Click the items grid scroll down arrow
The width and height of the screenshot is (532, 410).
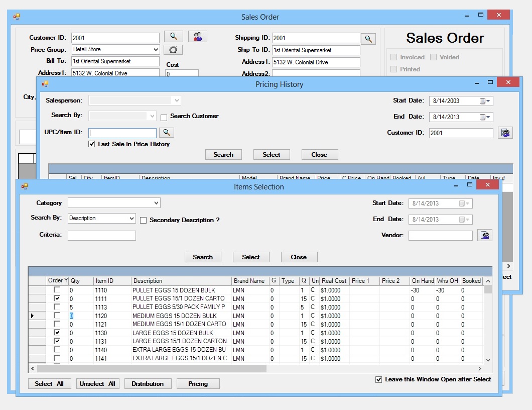(x=488, y=360)
